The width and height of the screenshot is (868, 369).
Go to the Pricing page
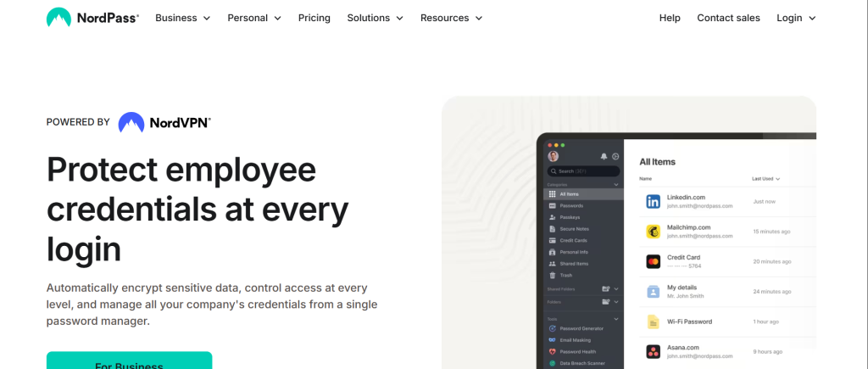click(x=314, y=18)
